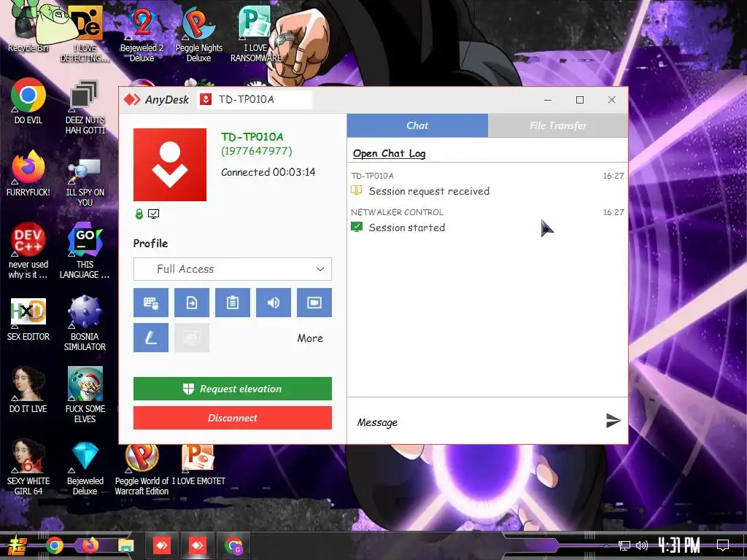Select the Santa elf game desktop shortcut
The width and height of the screenshot is (747, 560).
(x=85, y=394)
